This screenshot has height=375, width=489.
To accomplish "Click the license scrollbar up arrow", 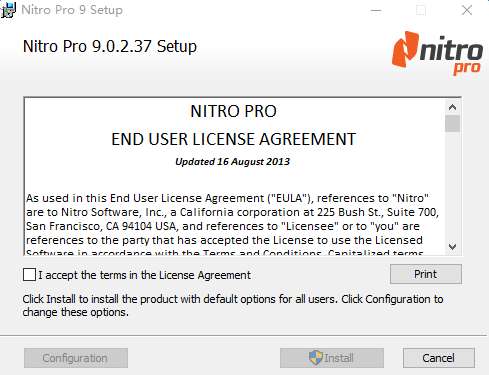I will (x=452, y=107).
